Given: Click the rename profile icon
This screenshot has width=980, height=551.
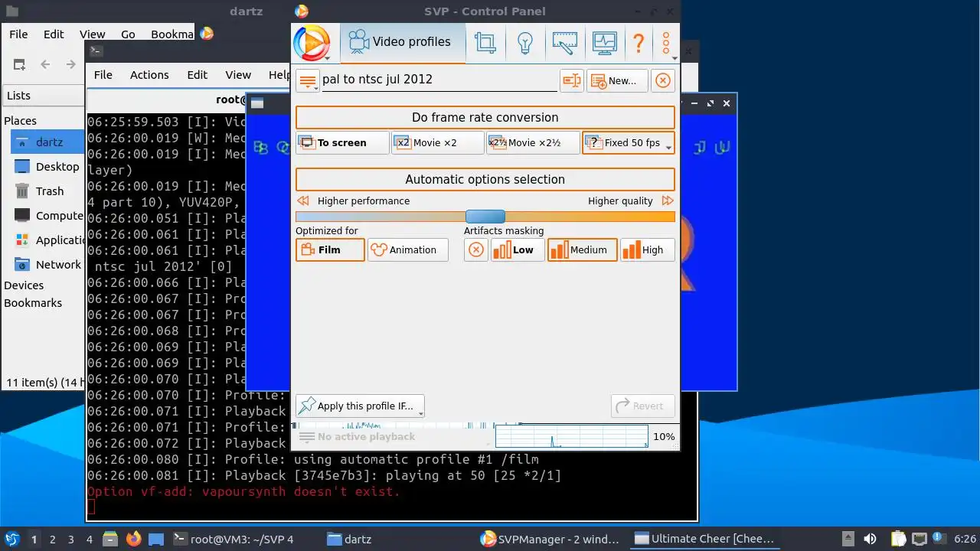Looking at the screenshot, I should [572, 80].
